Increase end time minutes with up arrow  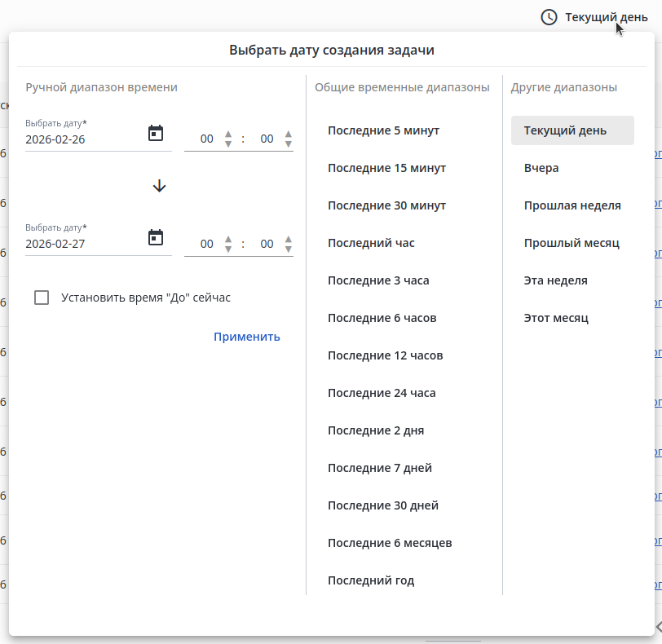pos(289,239)
